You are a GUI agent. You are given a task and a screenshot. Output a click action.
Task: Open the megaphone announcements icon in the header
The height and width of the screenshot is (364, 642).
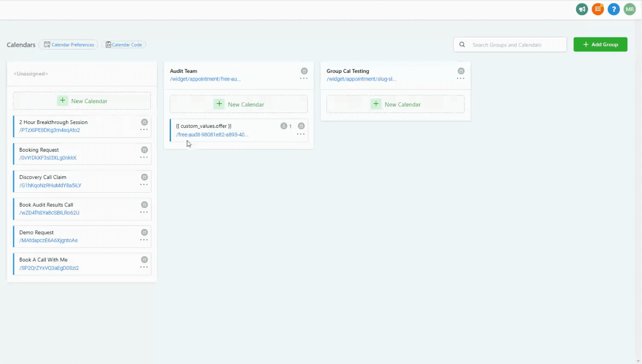581,9
